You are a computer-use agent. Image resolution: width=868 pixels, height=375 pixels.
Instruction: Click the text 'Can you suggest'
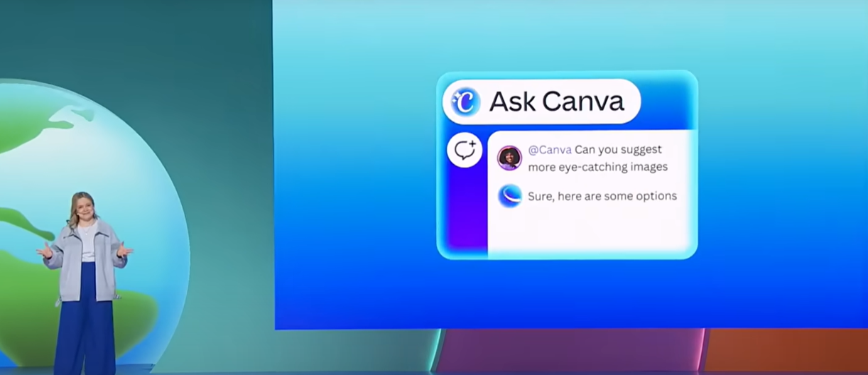618,149
